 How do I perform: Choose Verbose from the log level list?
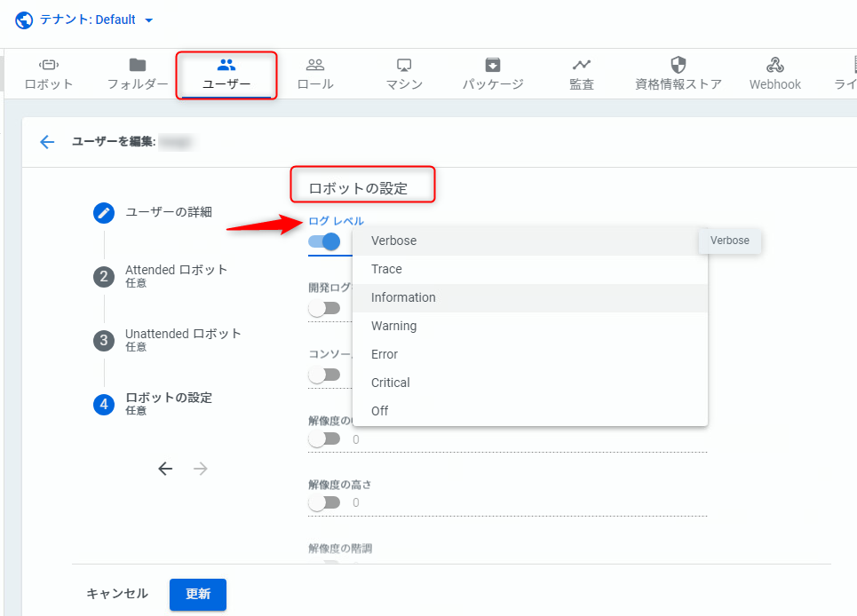(530, 241)
